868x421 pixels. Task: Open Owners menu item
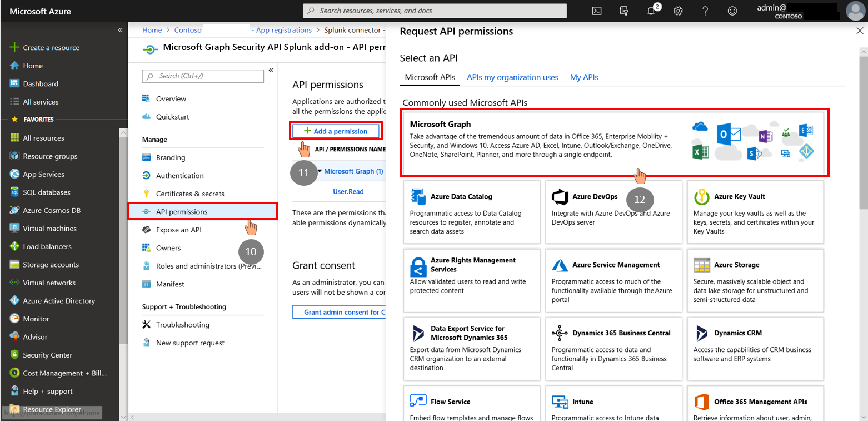pyautogui.click(x=168, y=248)
